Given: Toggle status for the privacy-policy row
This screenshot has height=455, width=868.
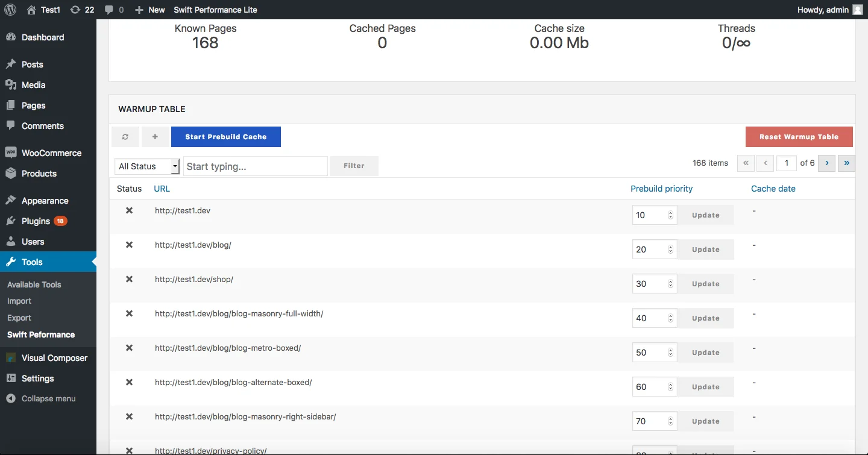Looking at the screenshot, I should 129,450.
